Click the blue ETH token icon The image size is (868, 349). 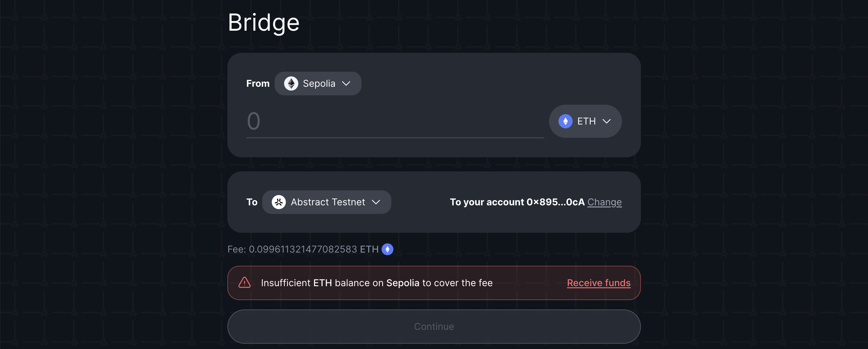coord(565,121)
